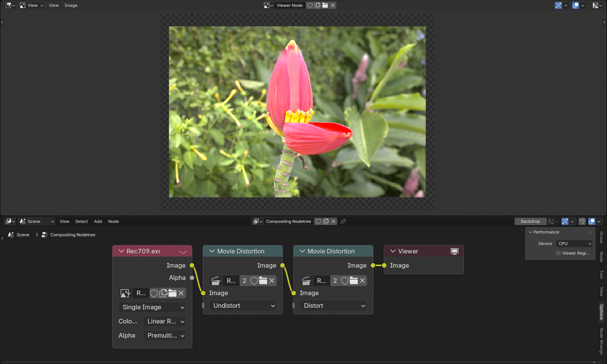Collapse the Performance panel
607x364 pixels.
click(x=530, y=232)
